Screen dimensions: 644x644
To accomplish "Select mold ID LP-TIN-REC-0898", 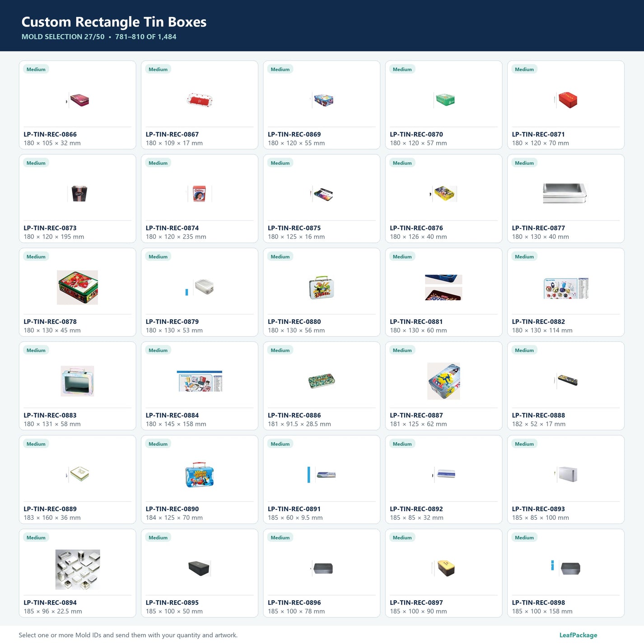I will coord(538,602).
